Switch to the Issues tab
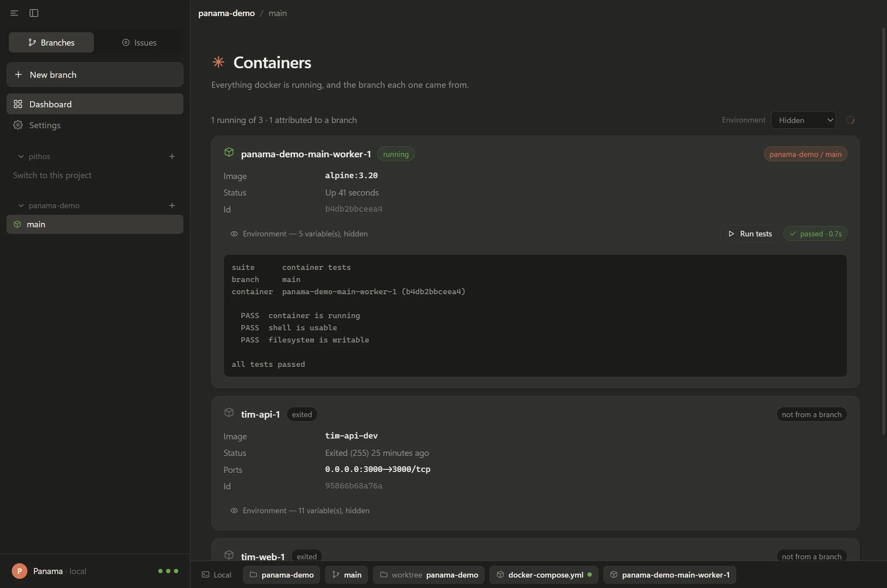 [x=139, y=43]
